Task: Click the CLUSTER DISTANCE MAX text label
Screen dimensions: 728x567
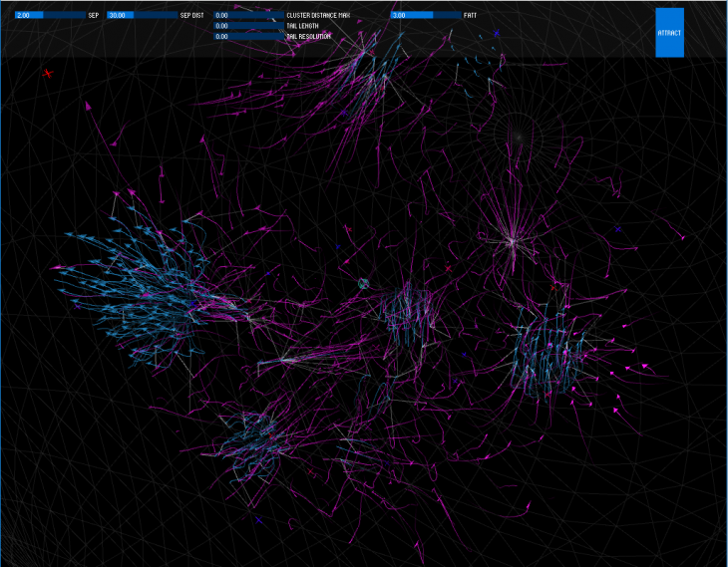Action: [x=318, y=16]
